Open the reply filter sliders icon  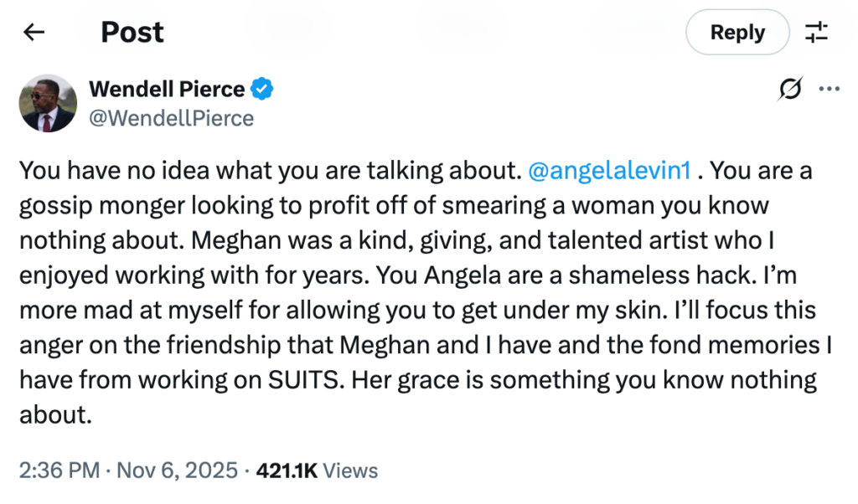[x=816, y=33]
